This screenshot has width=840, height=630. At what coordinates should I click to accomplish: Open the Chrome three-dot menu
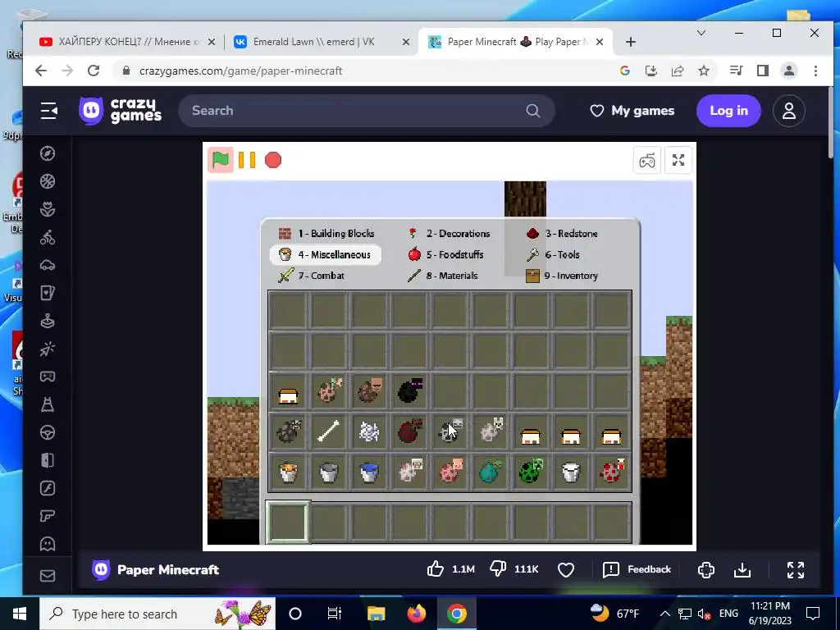point(815,71)
